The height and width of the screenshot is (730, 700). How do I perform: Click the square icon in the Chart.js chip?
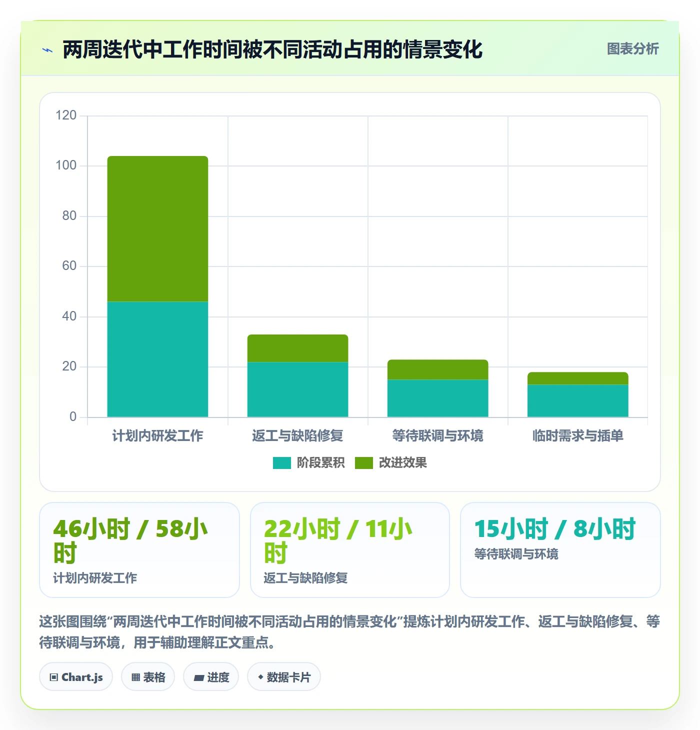coord(54,677)
